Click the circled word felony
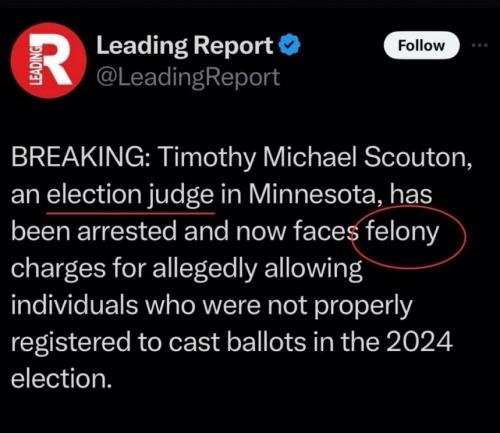Screen dimensions: 500x433 402,232
